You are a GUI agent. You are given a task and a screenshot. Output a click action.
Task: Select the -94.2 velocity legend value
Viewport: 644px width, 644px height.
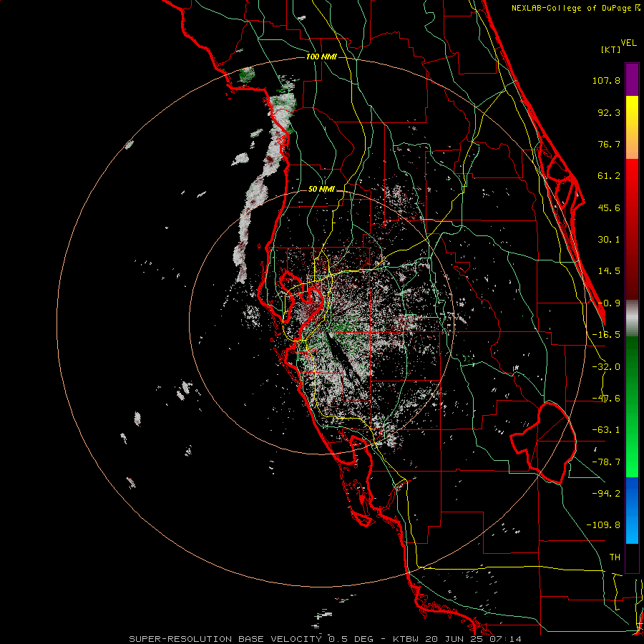point(606,493)
